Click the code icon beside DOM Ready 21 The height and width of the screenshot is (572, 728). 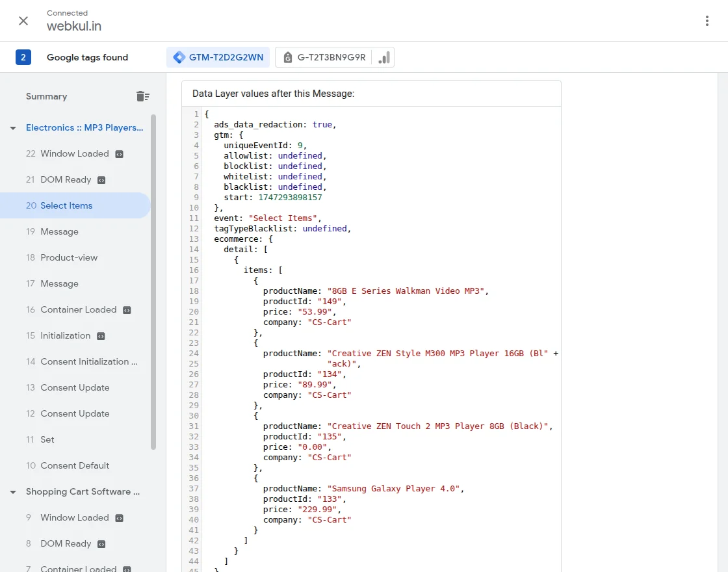pos(101,180)
